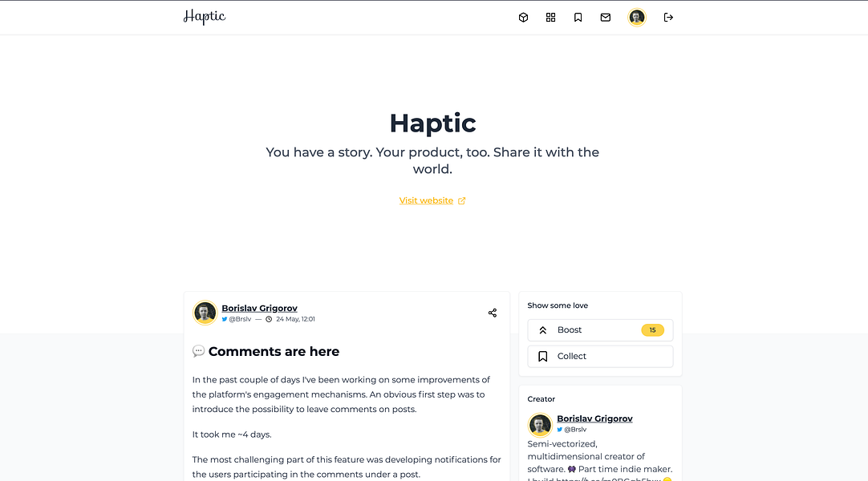Click the speech bubble emoji before the post title

point(198,351)
